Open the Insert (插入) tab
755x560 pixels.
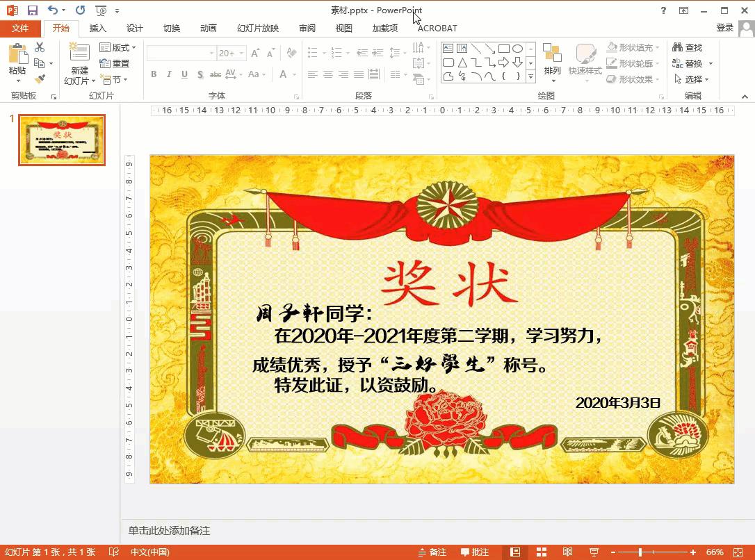pyautogui.click(x=98, y=28)
